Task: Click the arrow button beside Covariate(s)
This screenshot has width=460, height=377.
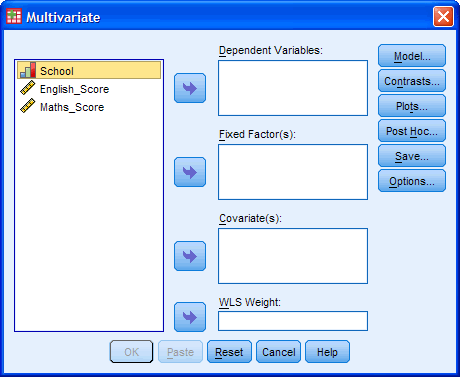Action: (190, 256)
